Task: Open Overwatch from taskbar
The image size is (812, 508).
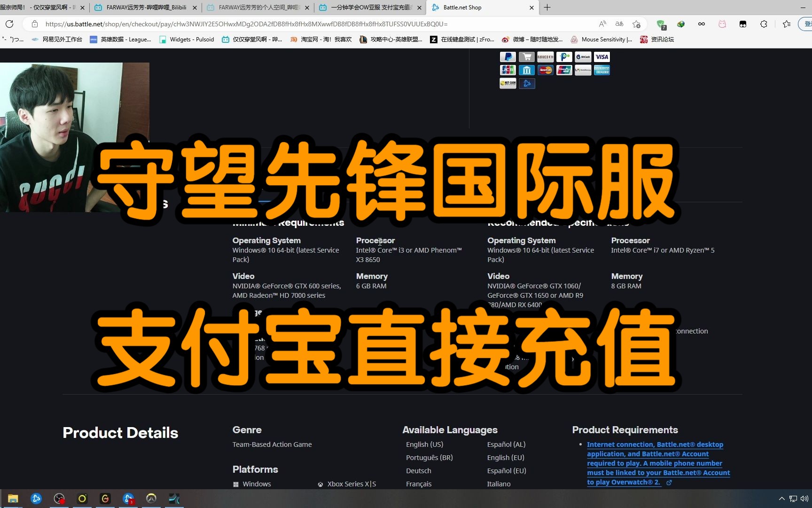Action: coord(151,499)
